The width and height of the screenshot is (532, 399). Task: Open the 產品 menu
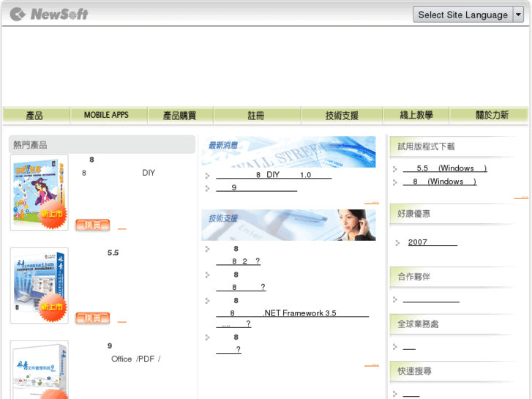coord(34,116)
